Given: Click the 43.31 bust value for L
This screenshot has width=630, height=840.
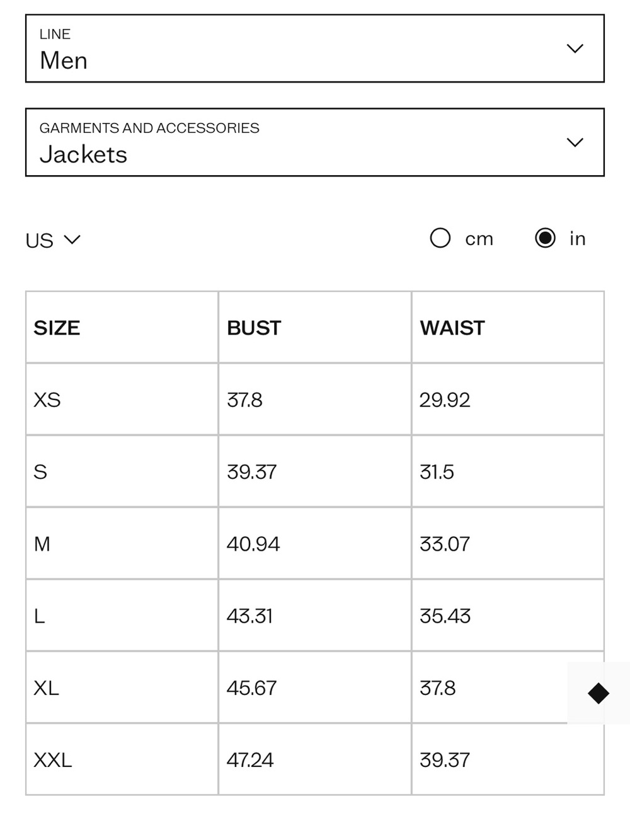Looking at the screenshot, I should coord(249,616).
